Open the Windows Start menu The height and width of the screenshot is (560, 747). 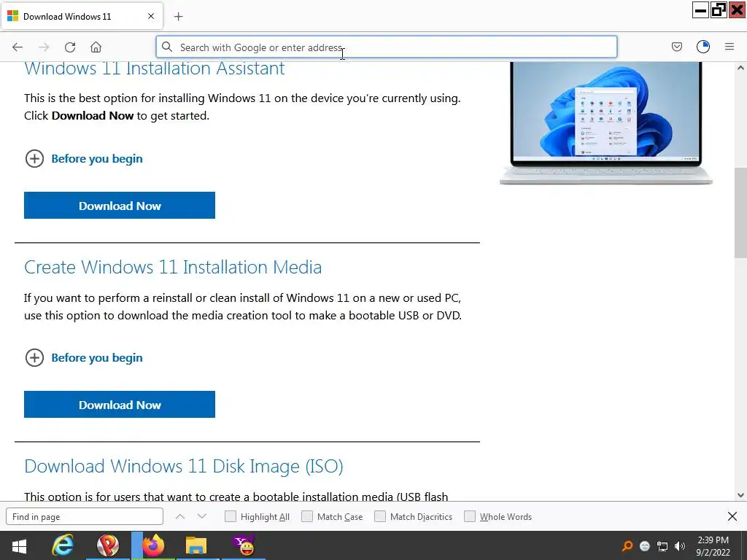tap(19, 545)
